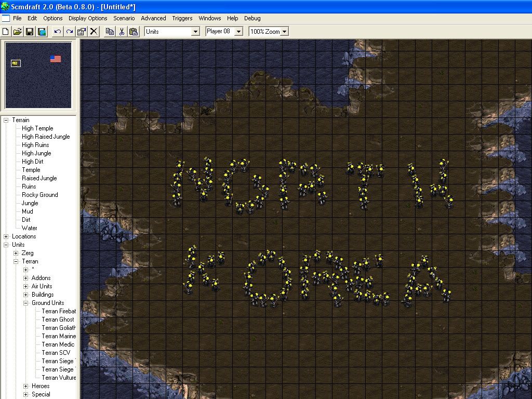The image size is (532, 399).
Task: Select Terran Medic unit
Action: pos(58,344)
